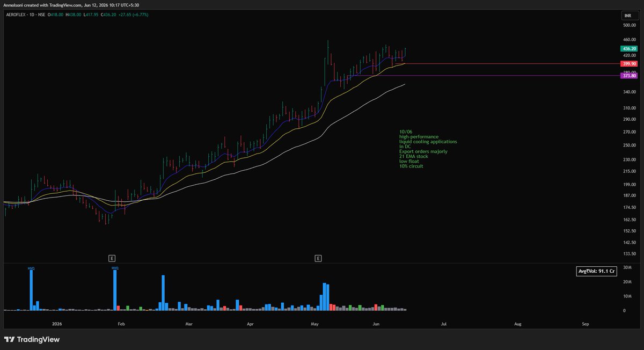The width and height of the screenshot is (644, 350).
Task: Click the Jul label on time axis
Action: point(443,324)
